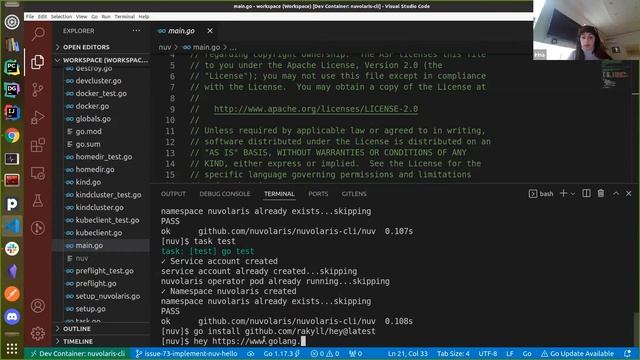
Task: Switch to the Ports tab
Action: click(318, 194)
